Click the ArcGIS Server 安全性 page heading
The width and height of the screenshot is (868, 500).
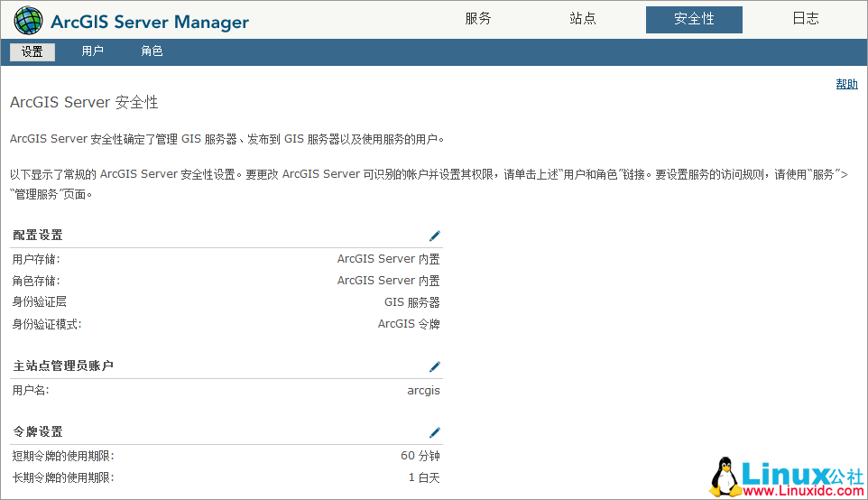pos(84,102)
